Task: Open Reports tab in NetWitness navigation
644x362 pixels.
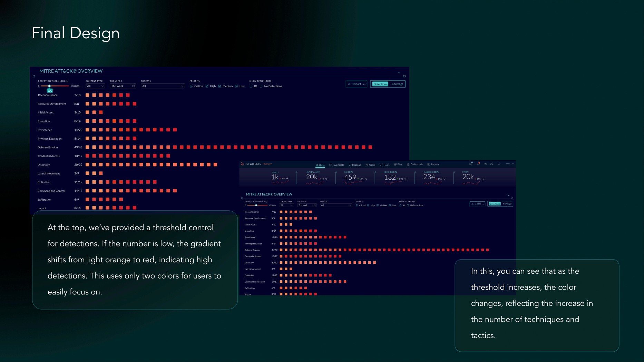Action: (433, 164)
